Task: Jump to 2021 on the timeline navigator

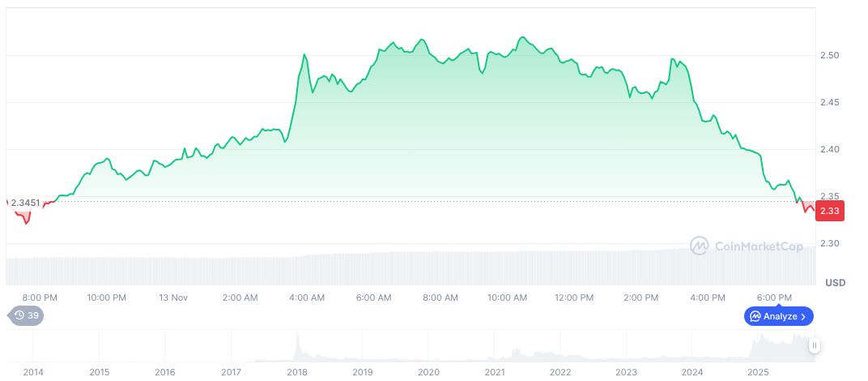Action: (494, 371)
